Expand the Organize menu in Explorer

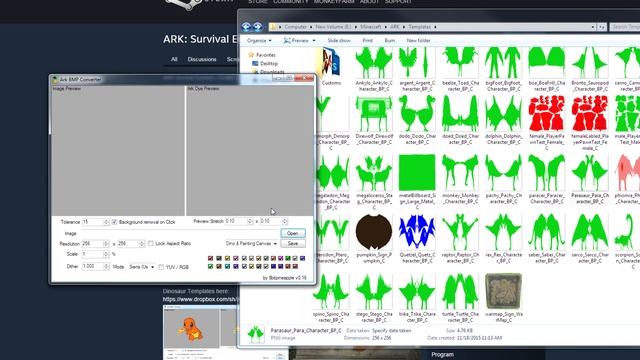259,40
